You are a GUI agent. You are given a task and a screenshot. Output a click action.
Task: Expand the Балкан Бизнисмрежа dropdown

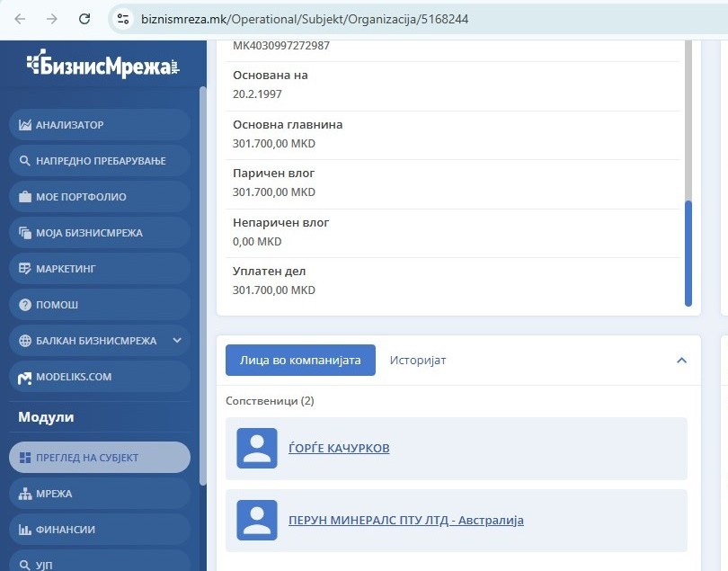point(176,341)
